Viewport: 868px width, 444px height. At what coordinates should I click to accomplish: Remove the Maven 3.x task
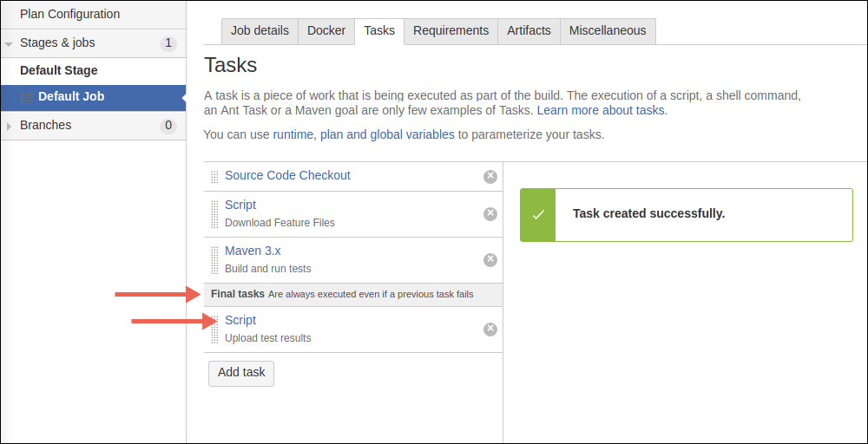click(490, 260)
